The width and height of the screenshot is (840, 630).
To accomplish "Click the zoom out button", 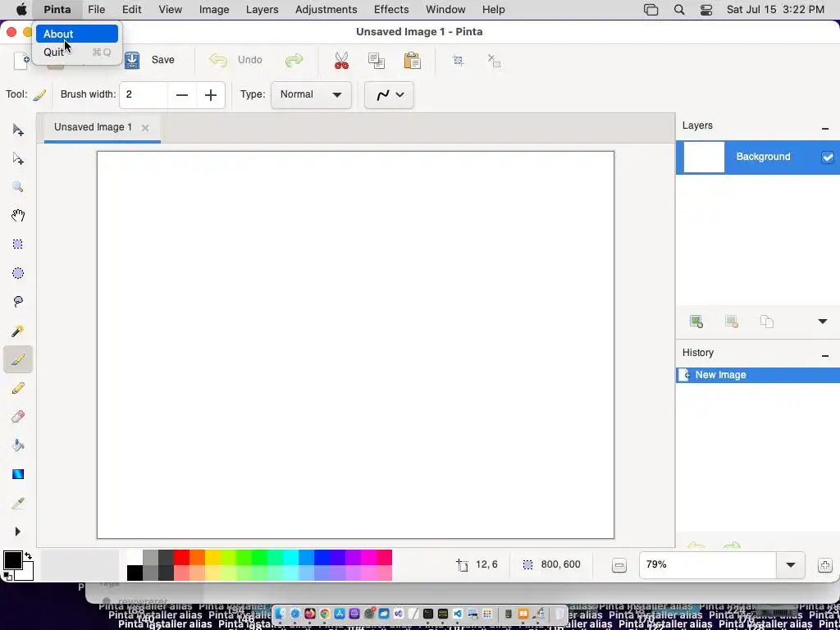I will coord(619,565).
